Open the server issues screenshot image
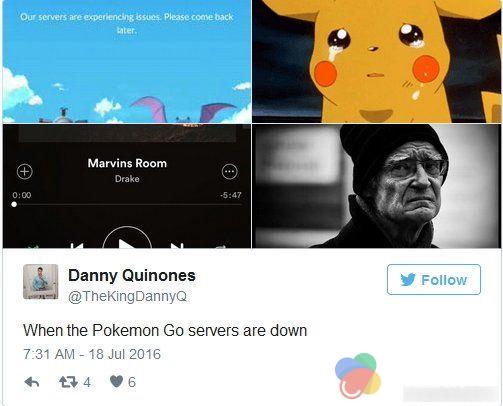The image size is (503, 406). [x=127, y=61]
